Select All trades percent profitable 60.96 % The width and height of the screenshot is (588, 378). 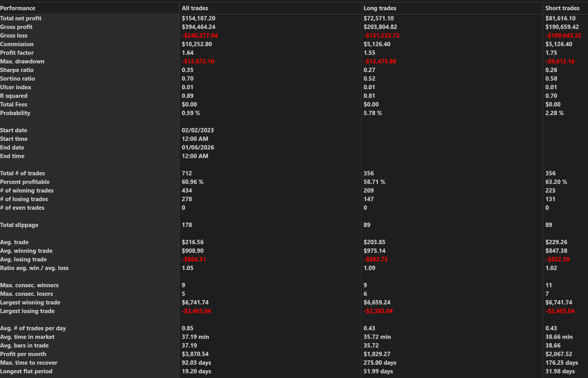(192, 181)
